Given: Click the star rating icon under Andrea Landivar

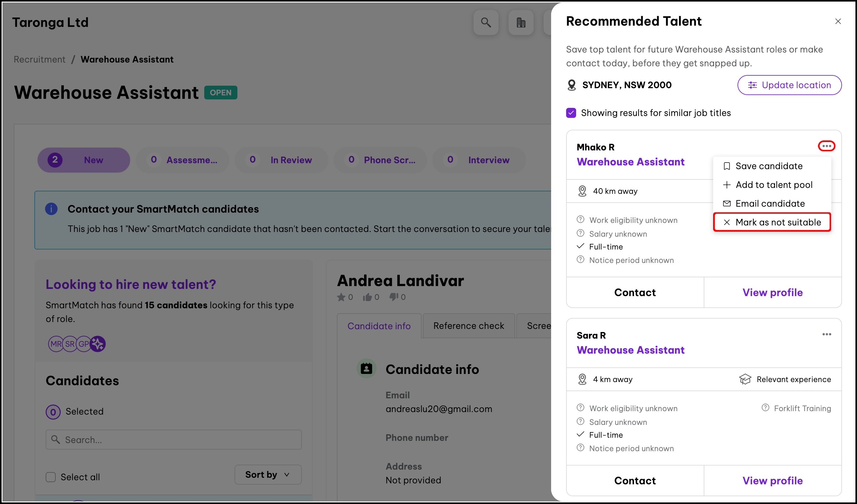Looking at the screenshot, I should pos(341,297).
